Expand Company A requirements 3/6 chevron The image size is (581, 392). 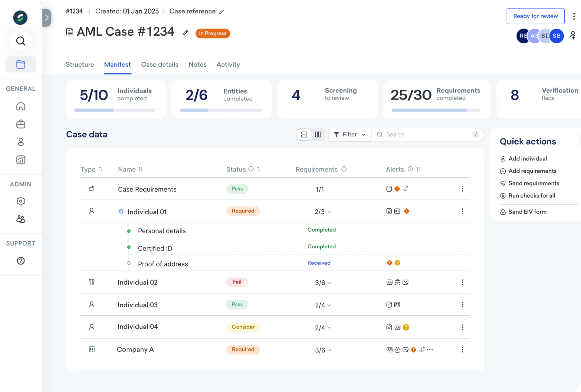click(x=329, y=350)
